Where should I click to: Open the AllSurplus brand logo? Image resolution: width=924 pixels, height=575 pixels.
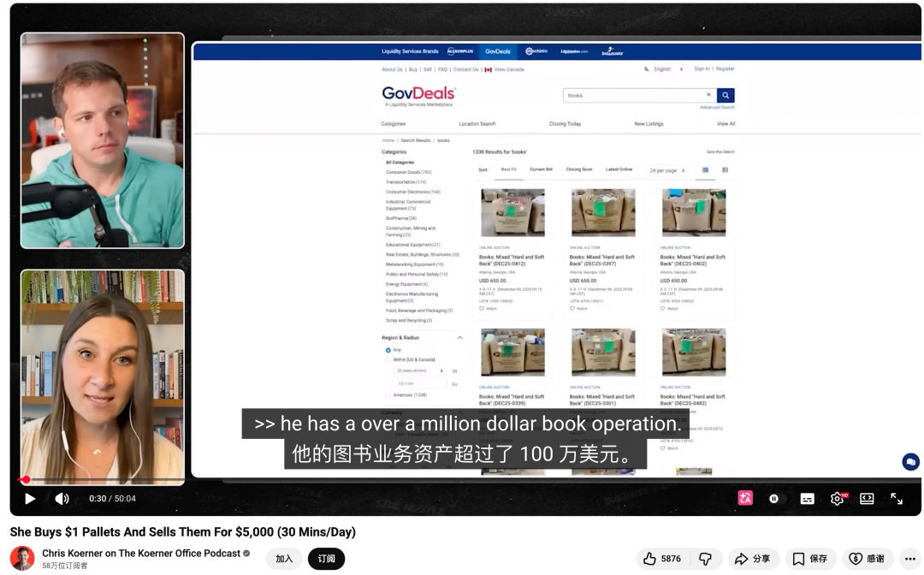click(x=459, y=51)
